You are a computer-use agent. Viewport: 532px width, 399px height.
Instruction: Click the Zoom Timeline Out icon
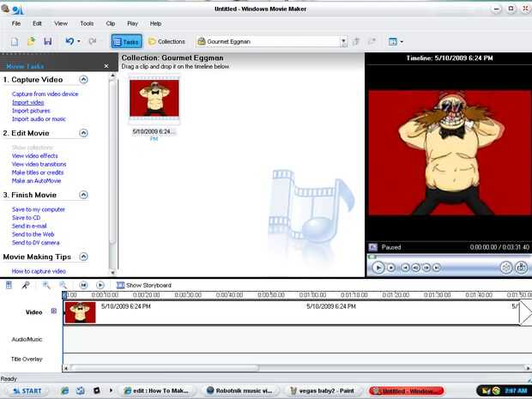(x=63, y=285)
